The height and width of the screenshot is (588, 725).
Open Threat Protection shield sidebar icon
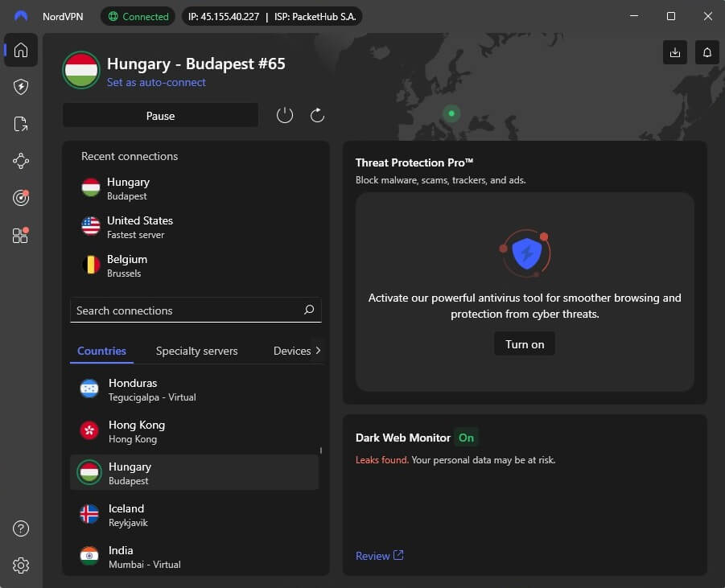click(x=21, y=87)
